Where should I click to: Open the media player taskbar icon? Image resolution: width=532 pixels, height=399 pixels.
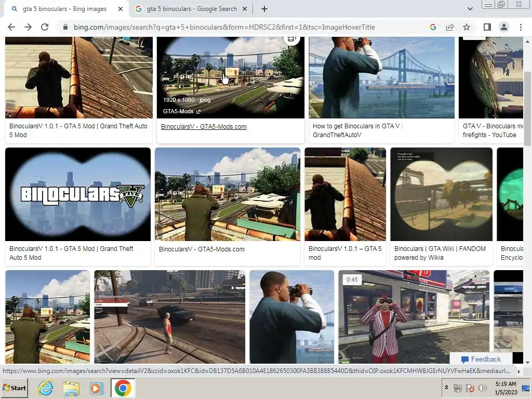point(96,388)
